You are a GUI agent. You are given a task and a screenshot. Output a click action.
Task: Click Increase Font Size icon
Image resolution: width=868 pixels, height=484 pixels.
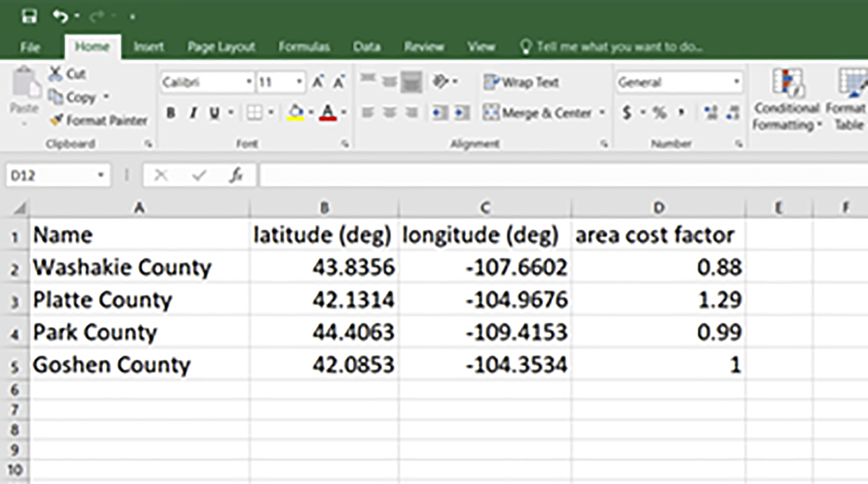[318, 82]
